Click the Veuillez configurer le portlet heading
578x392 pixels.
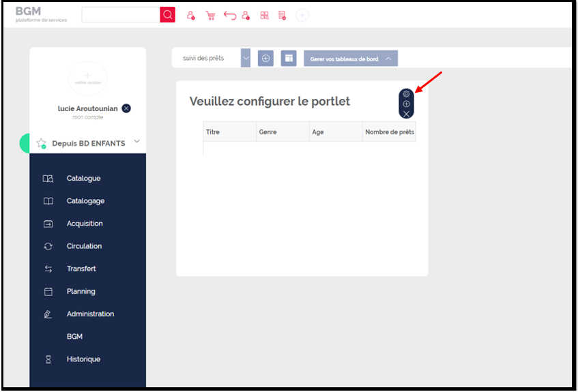270,102
